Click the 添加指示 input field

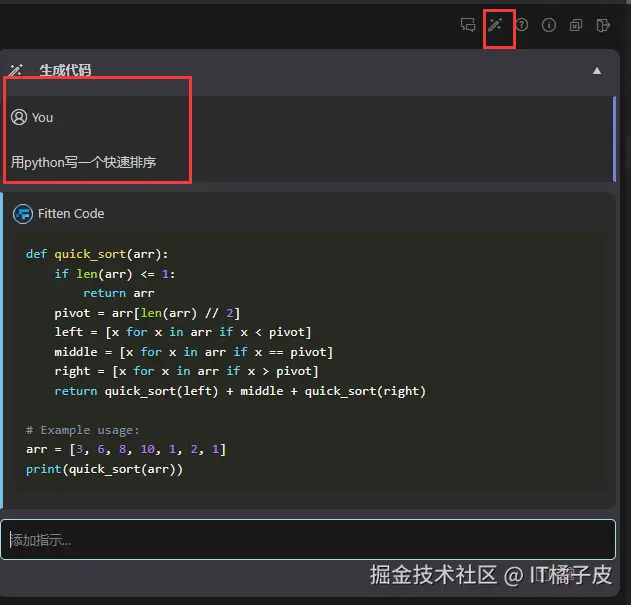[308, 539]
